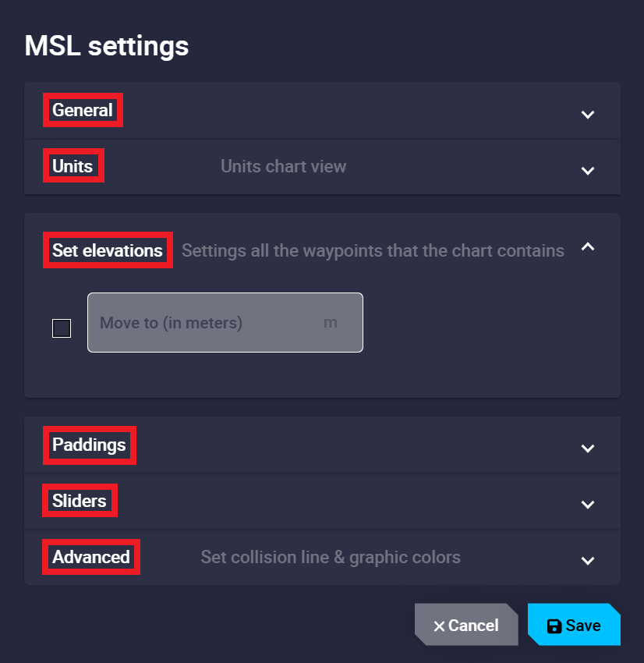Open the Sliders header label
This screenshot has height=663, width=644.
80,500
